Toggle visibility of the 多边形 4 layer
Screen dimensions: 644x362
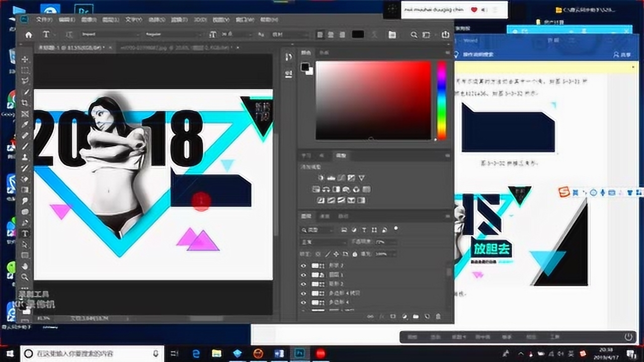(303, 302)
